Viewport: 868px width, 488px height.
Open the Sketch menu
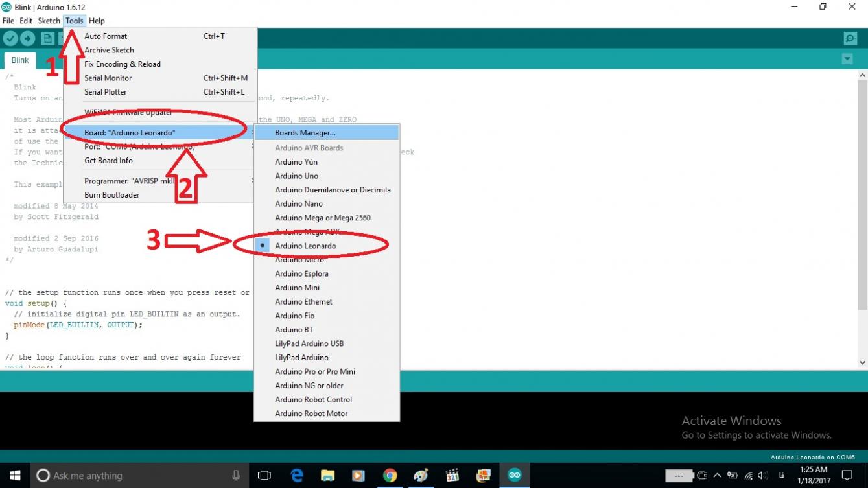49,21
